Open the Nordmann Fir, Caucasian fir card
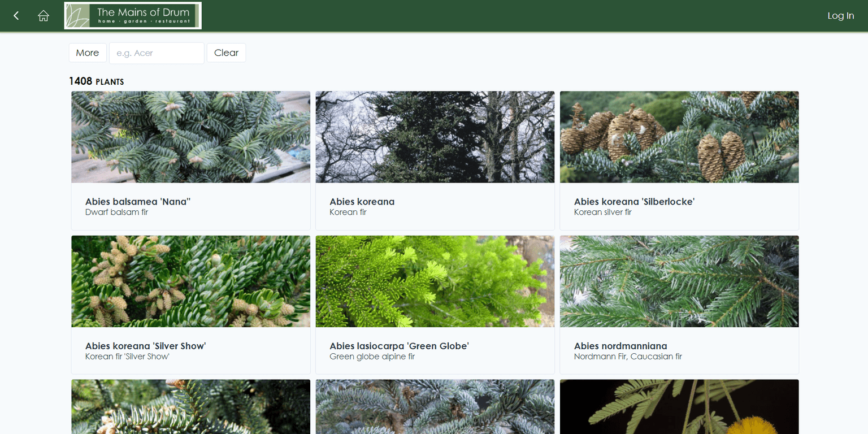Image resolution: width=868 pixels, height=434 pixels. 628,357
